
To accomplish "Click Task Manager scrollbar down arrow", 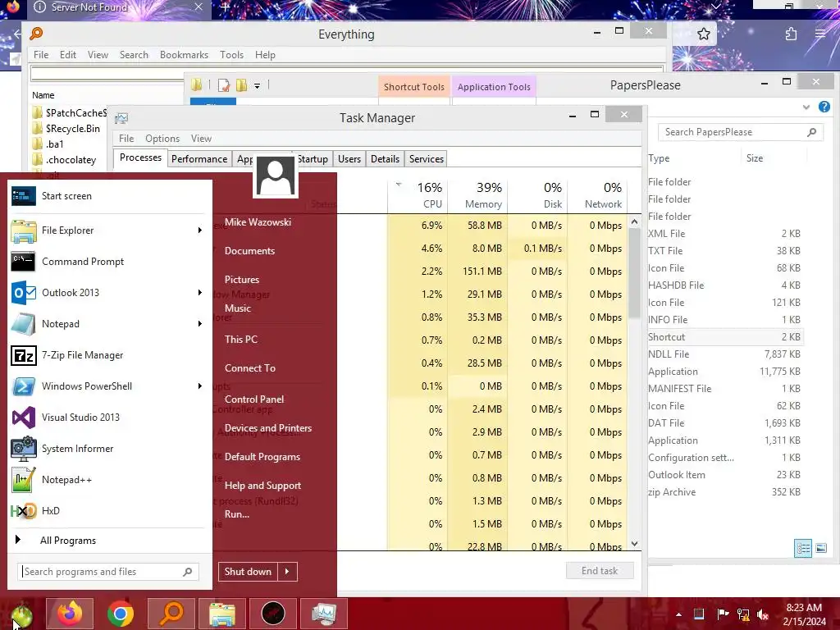I will tap(634, 544).
